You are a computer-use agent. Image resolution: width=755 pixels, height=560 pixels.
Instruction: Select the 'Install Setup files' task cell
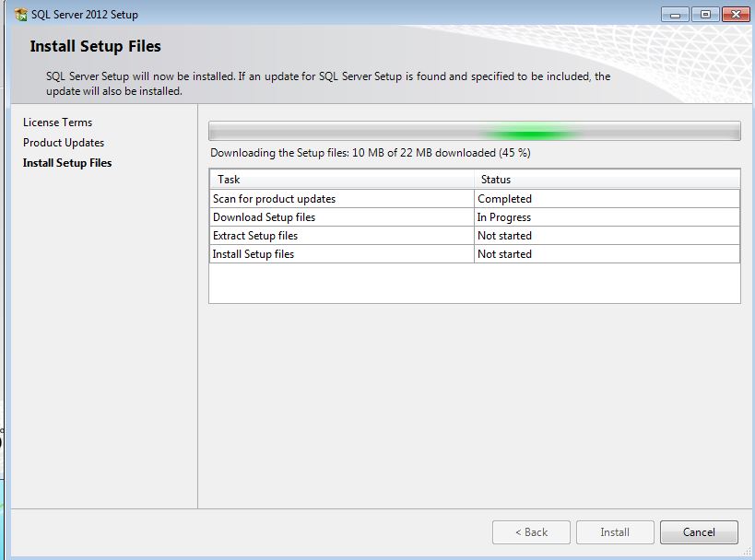(342, 253)
